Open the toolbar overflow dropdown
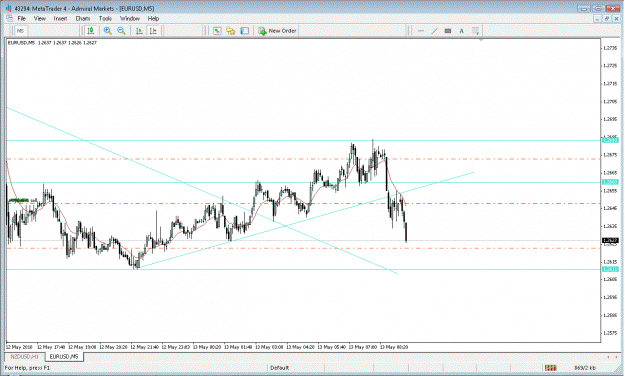Image resolution: width=625 pixels, height=376 pixels. (x=476, y=31)
